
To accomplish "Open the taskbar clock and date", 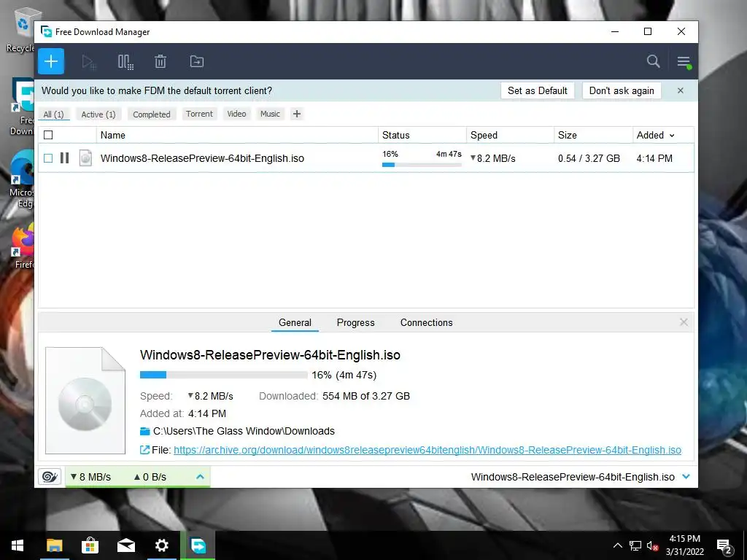I will pyautogui.click(x=684, y=545).
